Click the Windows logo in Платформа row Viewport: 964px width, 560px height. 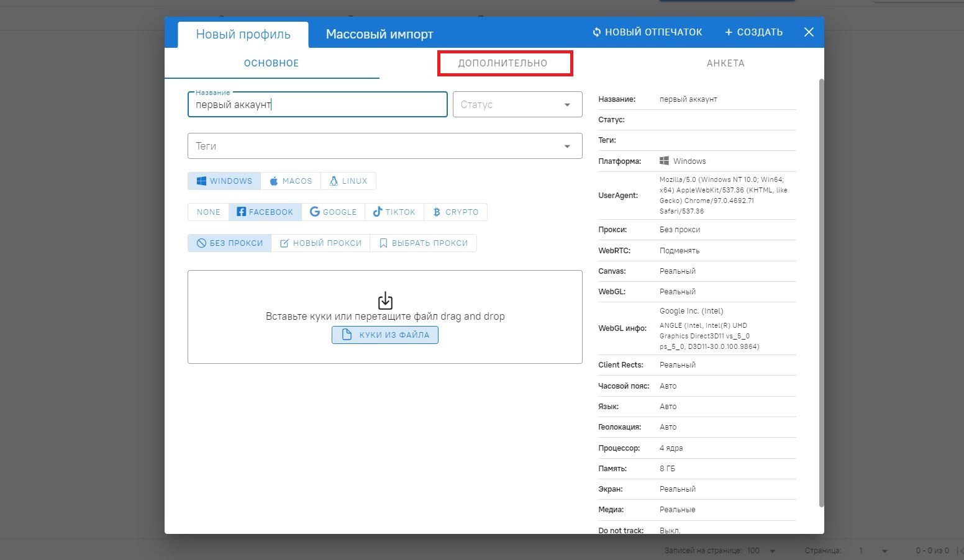pos(664,161)
